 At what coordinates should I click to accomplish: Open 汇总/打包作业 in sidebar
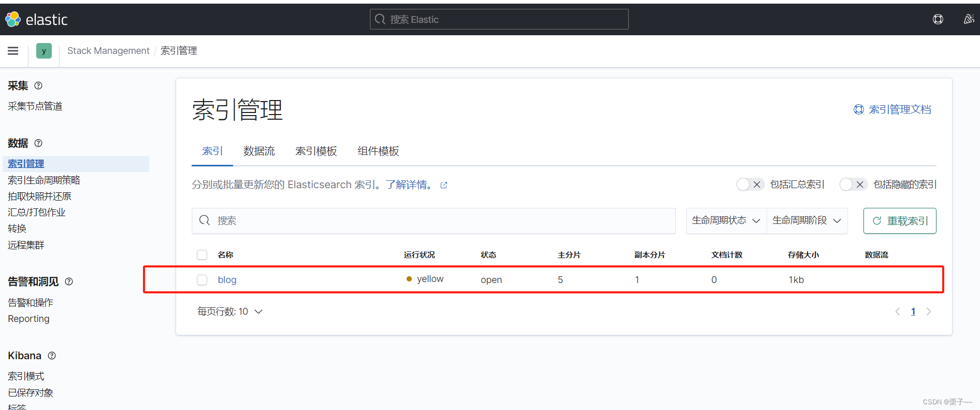coord(36,212)
